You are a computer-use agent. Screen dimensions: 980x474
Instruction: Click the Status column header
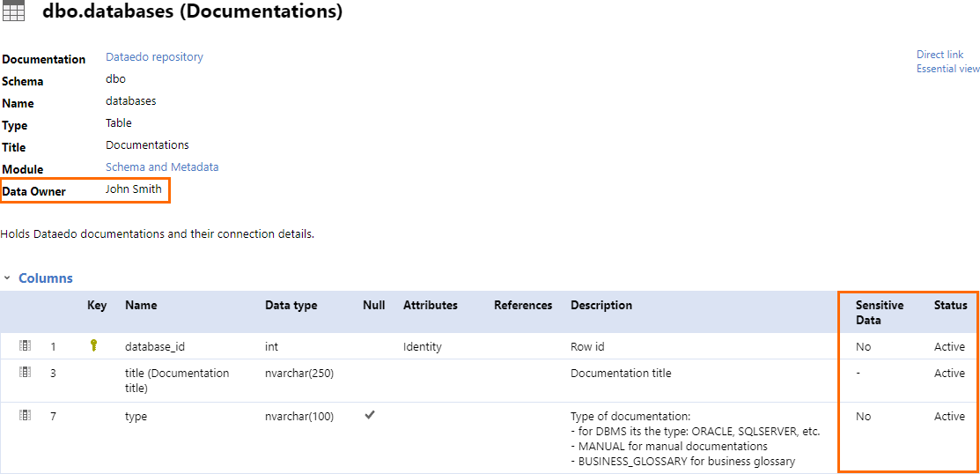click(950, 306)
